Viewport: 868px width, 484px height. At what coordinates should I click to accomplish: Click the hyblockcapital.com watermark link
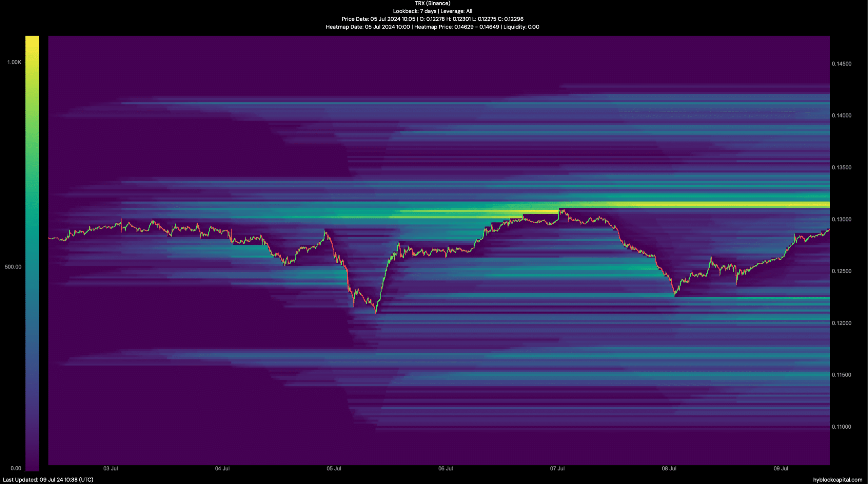(837, 480)
